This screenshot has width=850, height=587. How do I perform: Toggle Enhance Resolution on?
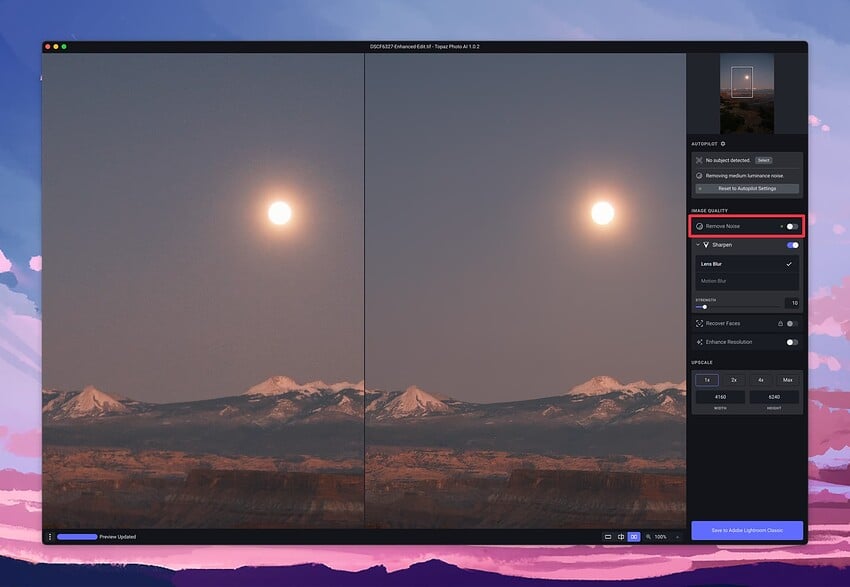pyautogui.click(x=792, y=342)
